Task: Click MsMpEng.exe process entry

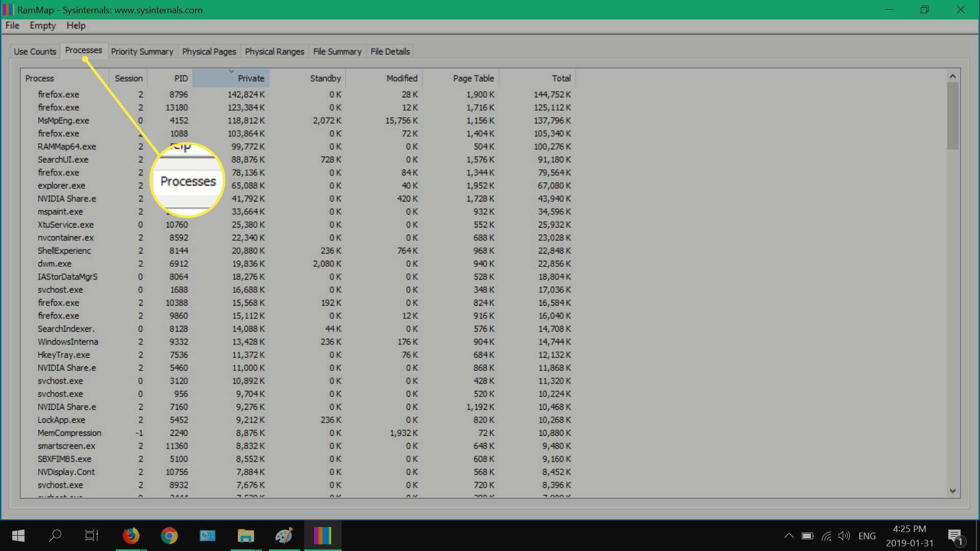Action: click(x=64, y=120)
